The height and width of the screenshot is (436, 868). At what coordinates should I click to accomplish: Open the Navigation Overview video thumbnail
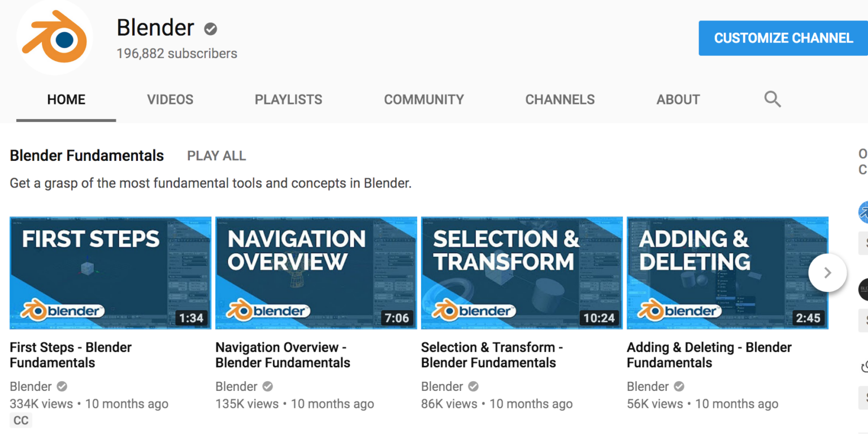[316, 273]
